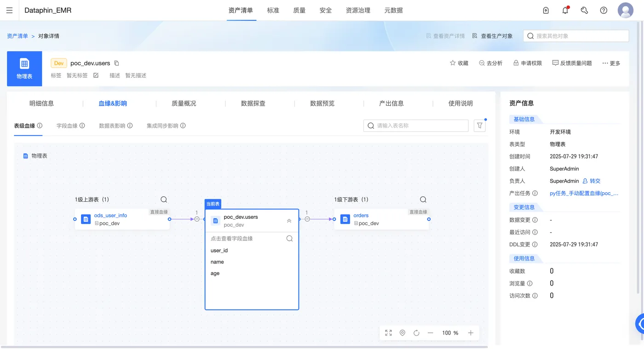Click info icon next to 集成同步影响
644x349 pixels.
(x=183, y=126)
